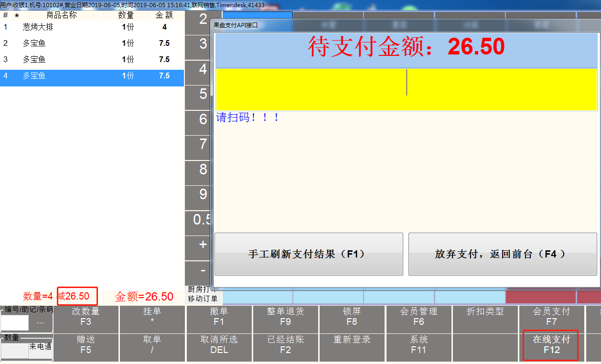
Task: Click the 数量=4 summary text
Action: pos(38,297)
